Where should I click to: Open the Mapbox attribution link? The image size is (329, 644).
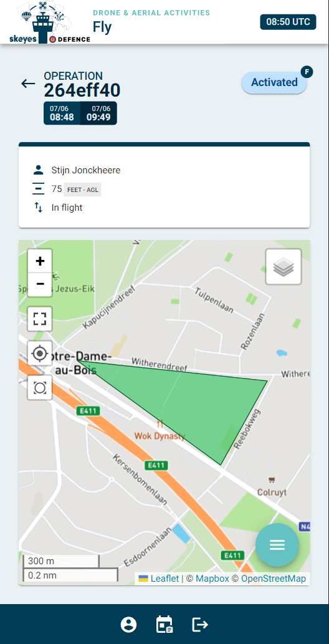[x=212, y=579]
